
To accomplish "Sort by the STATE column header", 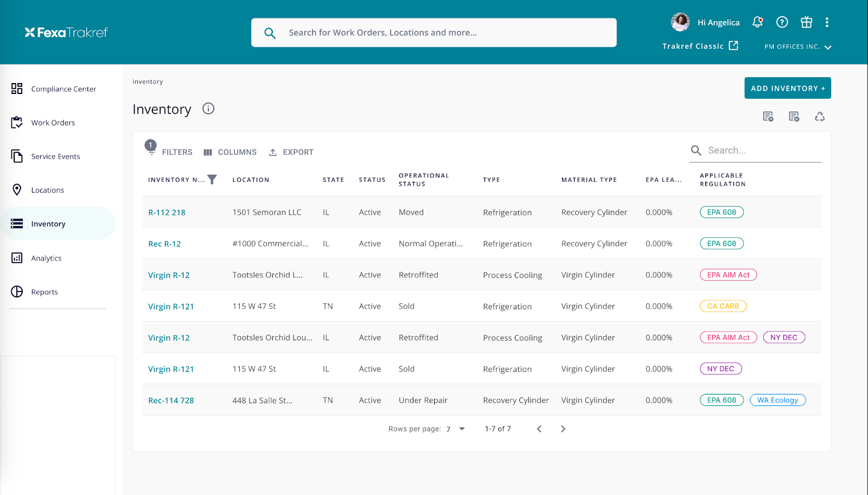I will tap(333, 180).
